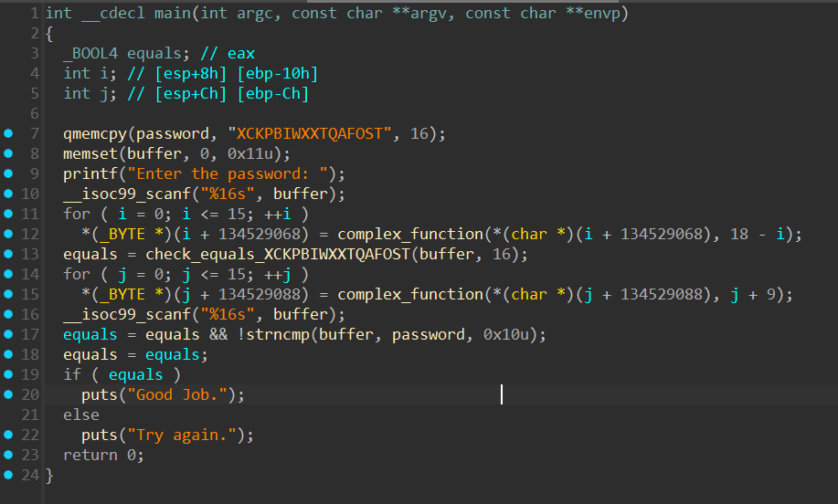Image resolution: width=838 pixels, height=504 pixels.
Task: Click line number 21 in the gutter
Action: click(30, 415)
